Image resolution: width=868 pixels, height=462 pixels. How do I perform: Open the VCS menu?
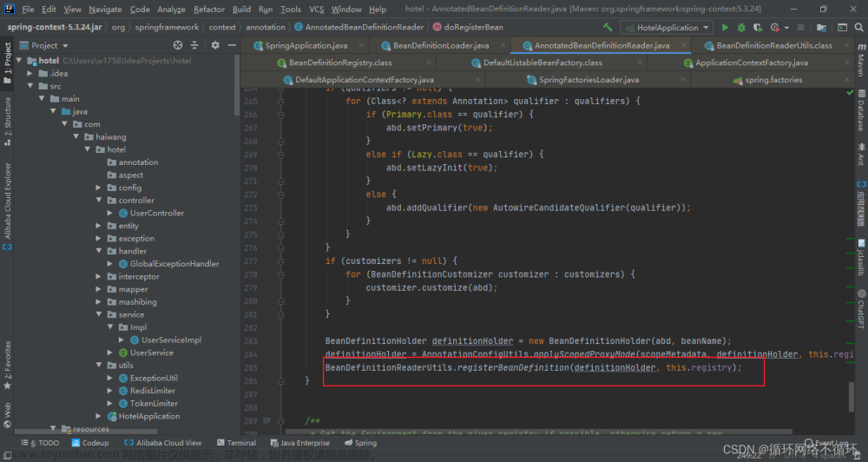pos(317,9)
